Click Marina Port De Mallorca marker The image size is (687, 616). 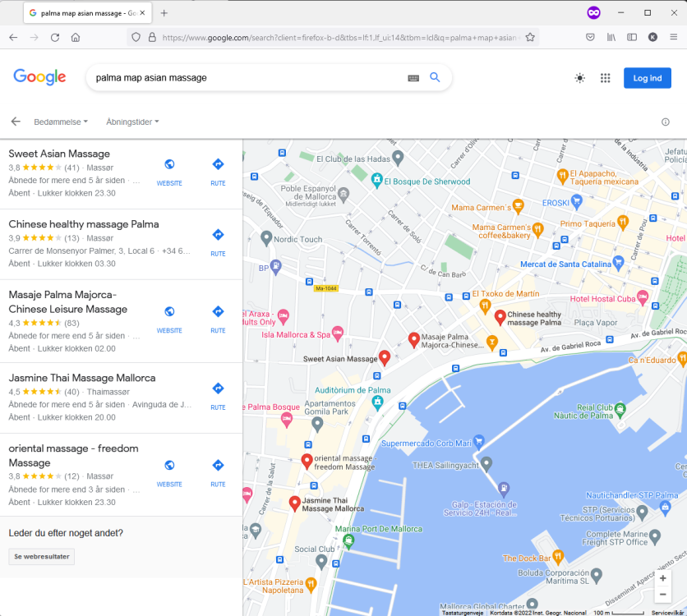[348, 541]
